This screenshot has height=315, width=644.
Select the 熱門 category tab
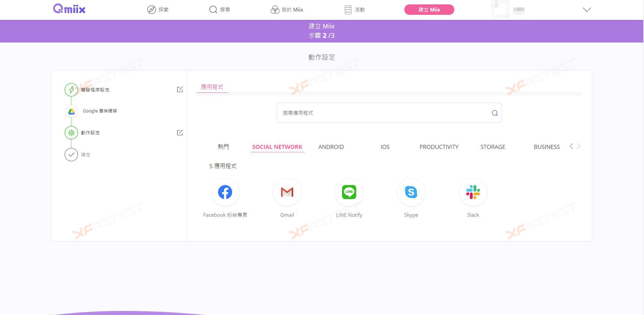[223, 147]
